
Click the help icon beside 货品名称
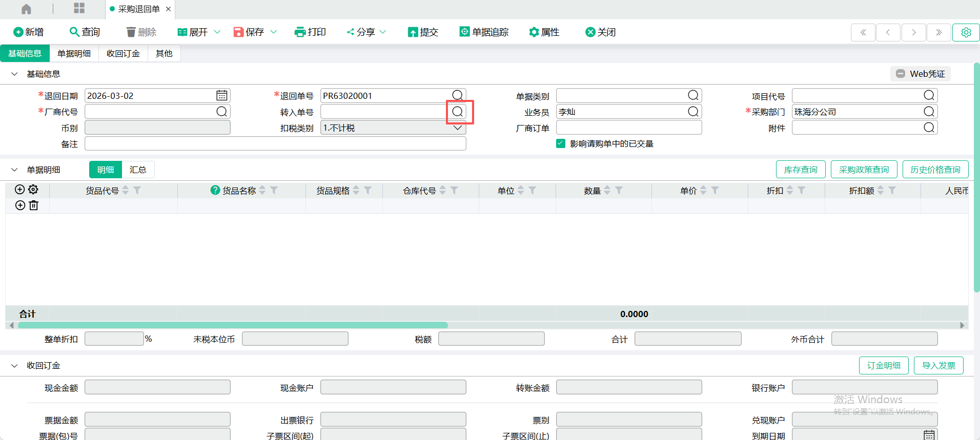pos(215,190)
